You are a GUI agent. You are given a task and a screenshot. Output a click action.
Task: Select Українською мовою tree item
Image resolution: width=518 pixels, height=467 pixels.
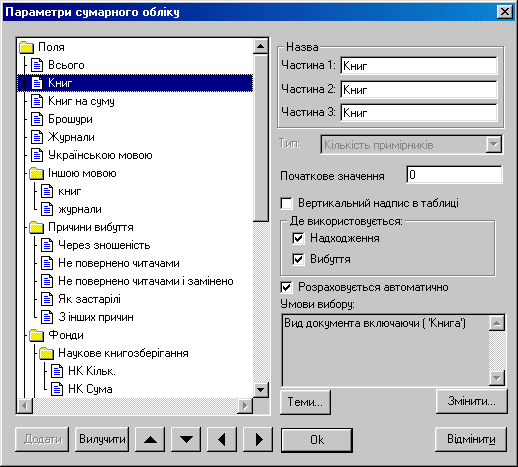pos(100,155)
